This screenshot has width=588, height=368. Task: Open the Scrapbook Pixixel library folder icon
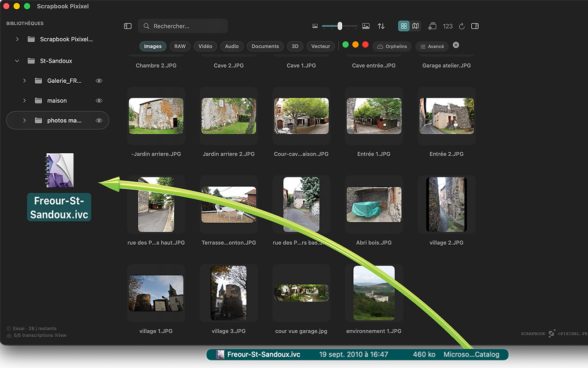point(31,39)
